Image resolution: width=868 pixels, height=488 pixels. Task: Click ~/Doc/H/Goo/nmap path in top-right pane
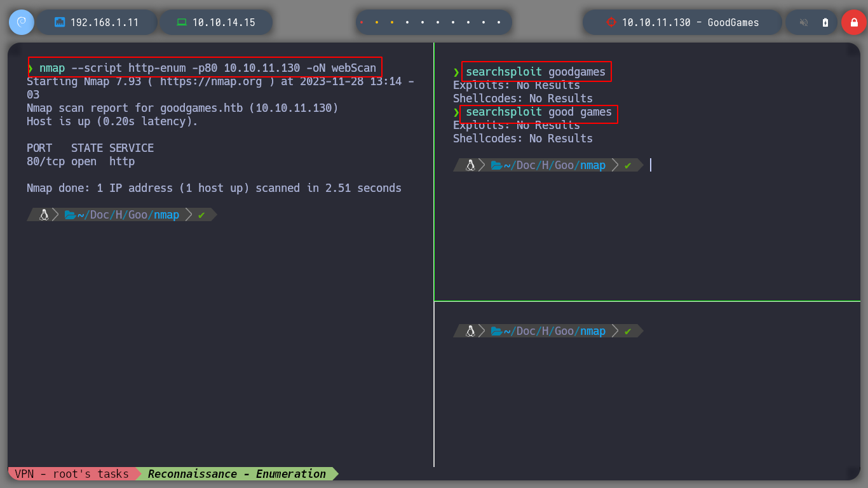[x=555, y=165]
